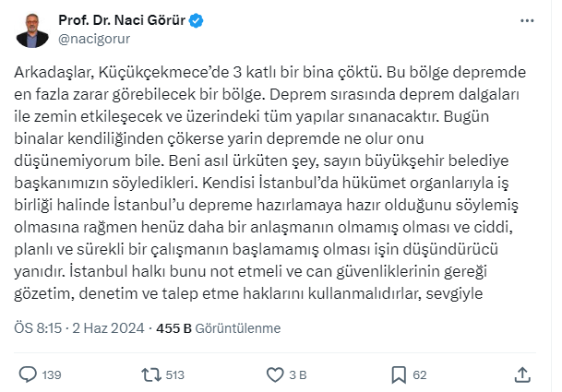This screenshot has height=392, width=562.
Task: Open Naci Görür's profile picture
Action: pos(33,30)
